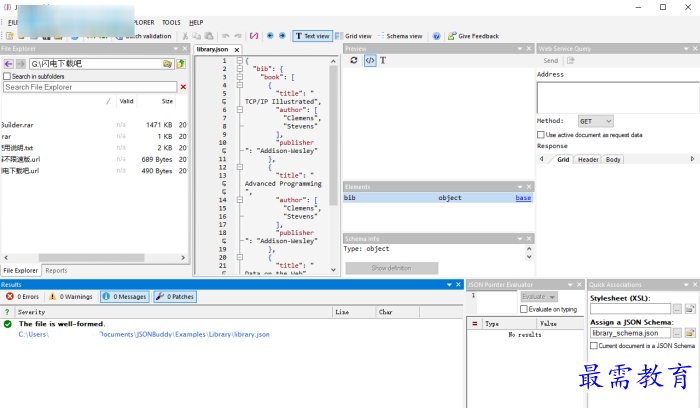Open the Evaluate dropdown arrow
Screen dimensions: 700x408
552,297
